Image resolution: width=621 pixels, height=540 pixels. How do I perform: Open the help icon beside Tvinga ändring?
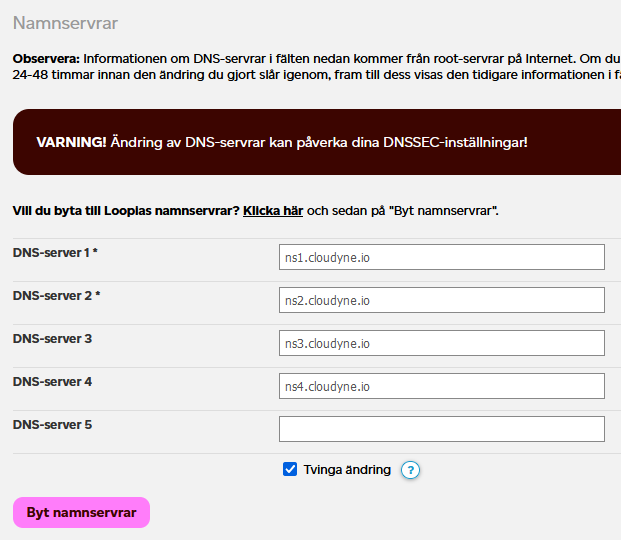(x=410, y=470)
